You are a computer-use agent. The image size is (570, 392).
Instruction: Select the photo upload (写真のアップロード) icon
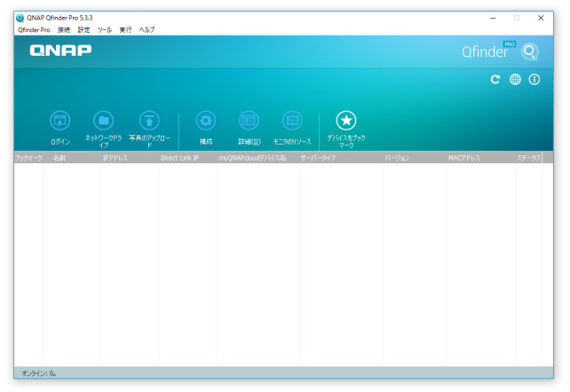(x=149, y=121)
